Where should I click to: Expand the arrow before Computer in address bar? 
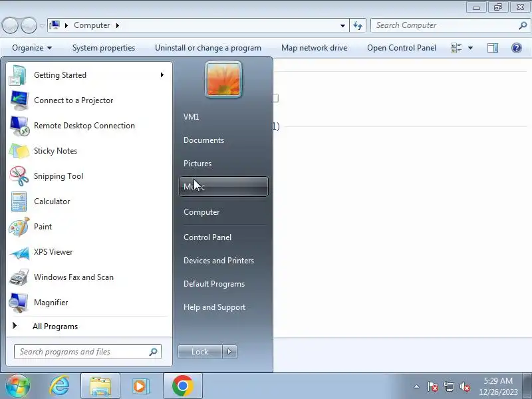pyautogui.click(x=66, y=25)
